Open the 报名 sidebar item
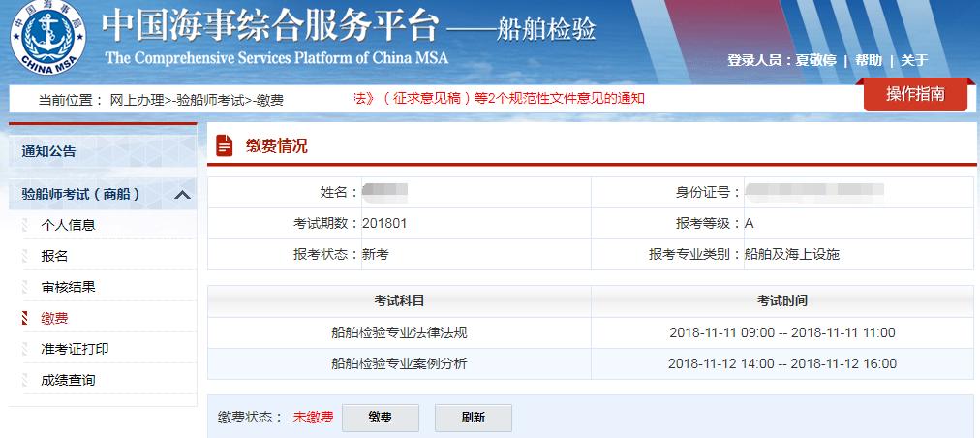This screenshot has width=980, height=438. [x=54, y=256]
